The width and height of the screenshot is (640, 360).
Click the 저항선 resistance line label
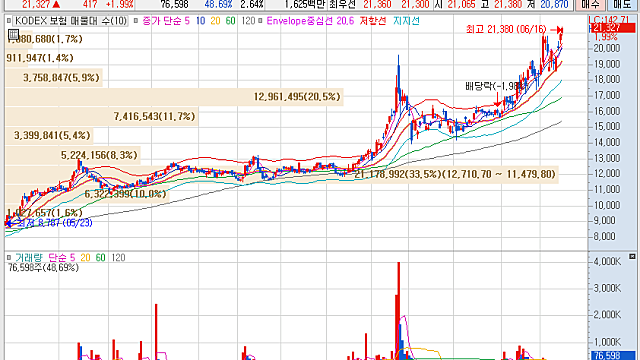point(373,21)
